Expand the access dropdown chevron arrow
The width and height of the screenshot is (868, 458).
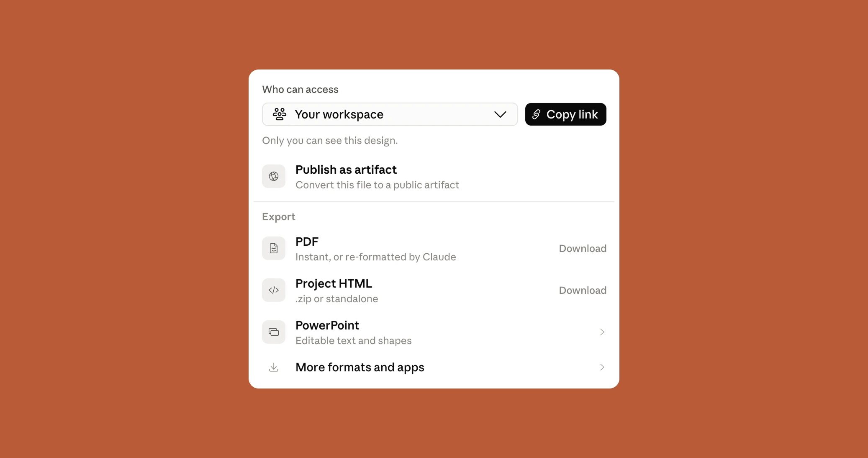pos(500,114)
